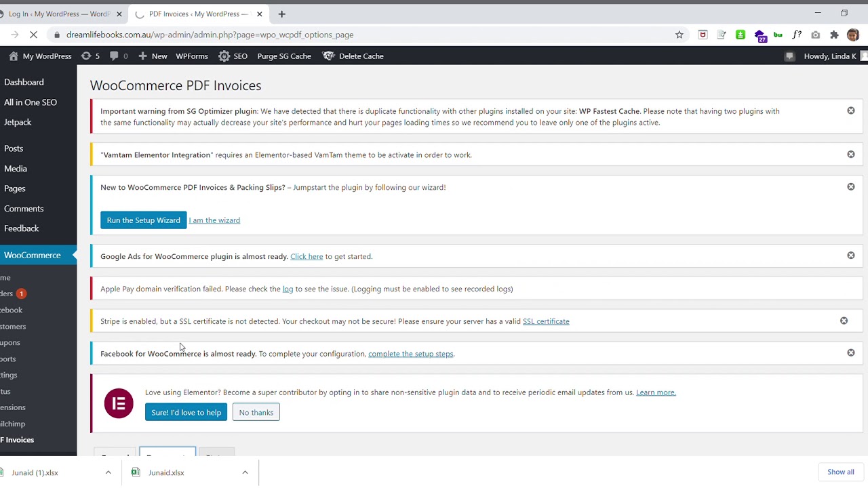Open My WordPress site home menu
This screenshot has width=868, height=488.
pos(40,56)
